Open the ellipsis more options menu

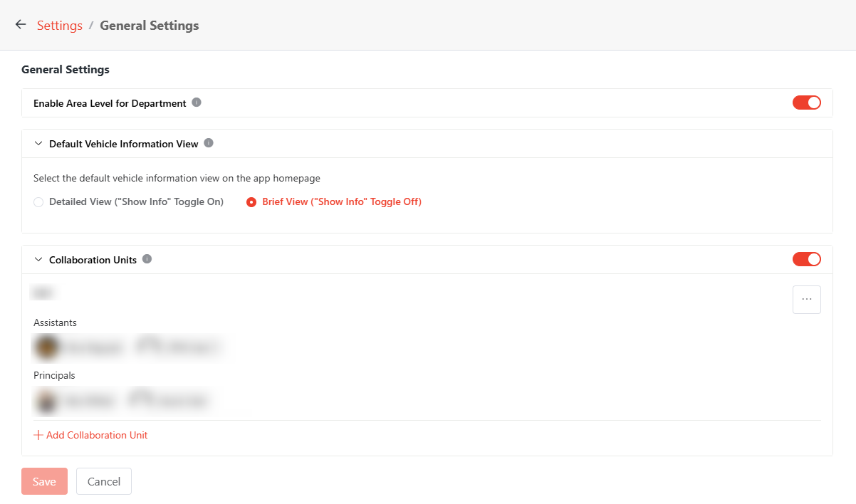(x=806, y=300)
